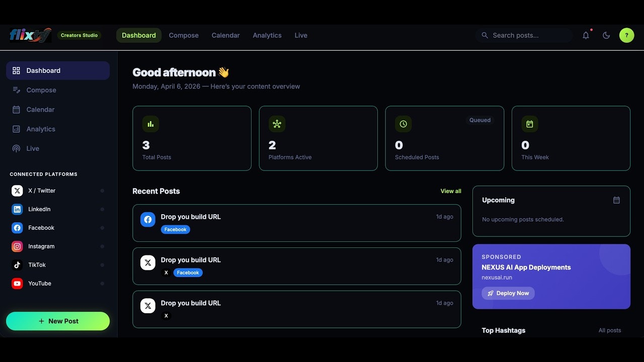The width and height of the screenshot is (644, 362).
Task: Click sidebar Compose pencil icon
Action: coord(16,90)
